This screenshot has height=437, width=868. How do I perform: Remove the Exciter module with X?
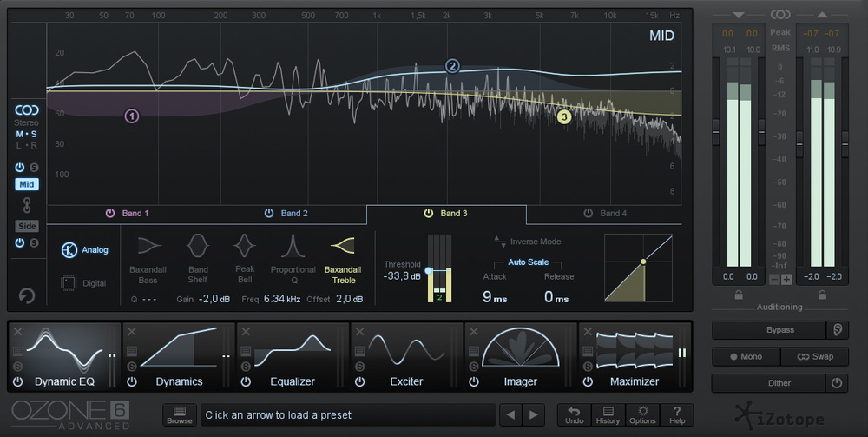pyautogui.click(x=360, y=331)
